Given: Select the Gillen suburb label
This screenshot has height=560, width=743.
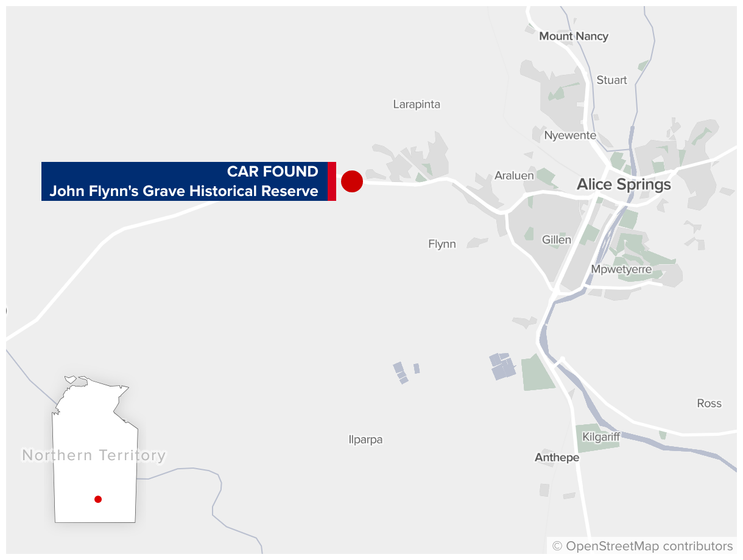Looking at the screenshot, I should coord(557,239).
